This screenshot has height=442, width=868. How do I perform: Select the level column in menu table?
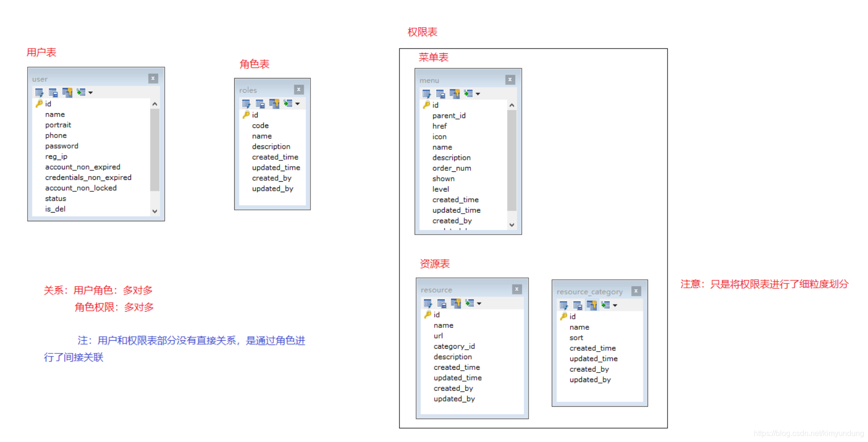(441, 189)
